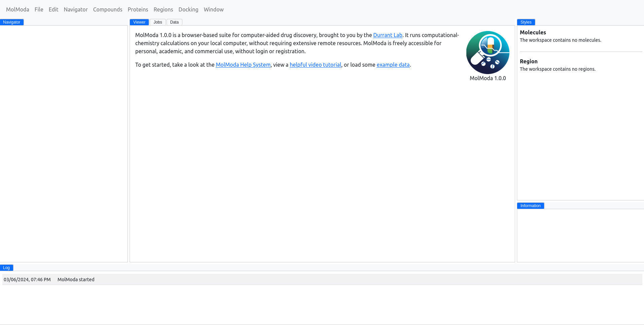Select the Viewer tab
This screenshot has height=325, width=644.
click(139, 22)
